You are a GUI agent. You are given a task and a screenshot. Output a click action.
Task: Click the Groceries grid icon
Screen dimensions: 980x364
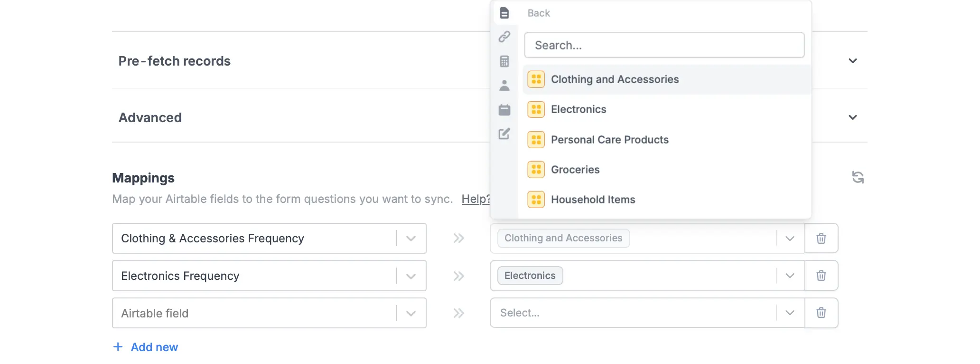click(x=536, y=170)
